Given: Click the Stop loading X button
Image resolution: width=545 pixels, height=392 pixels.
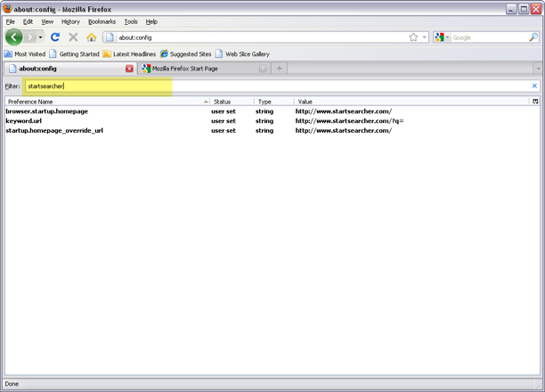Looking at the screenshot, I should point(73,37).
